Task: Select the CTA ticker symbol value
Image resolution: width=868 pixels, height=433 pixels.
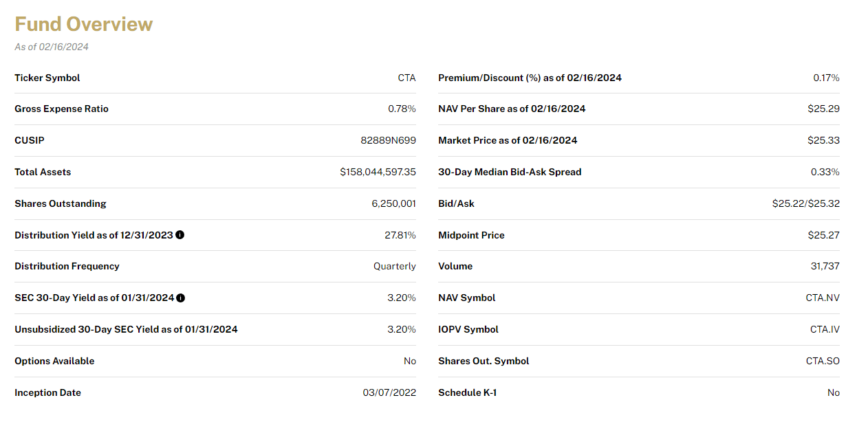Action: point(407,78)
